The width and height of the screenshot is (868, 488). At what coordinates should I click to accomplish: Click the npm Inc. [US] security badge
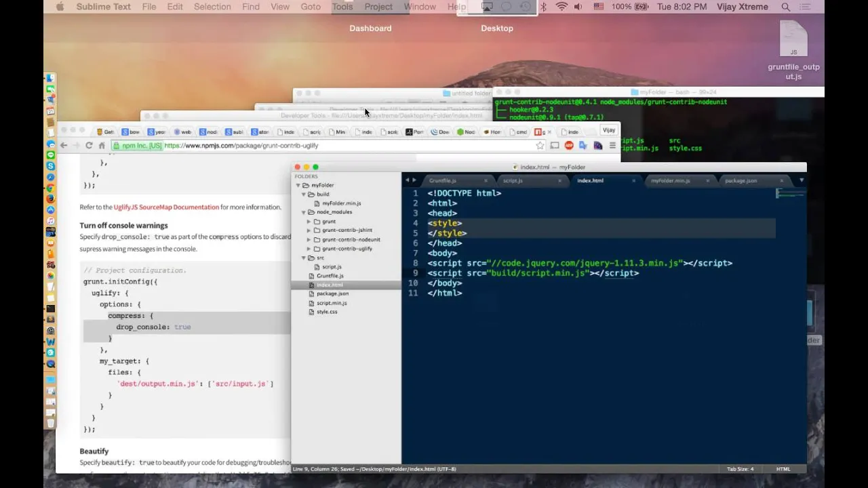pos(137,146)
